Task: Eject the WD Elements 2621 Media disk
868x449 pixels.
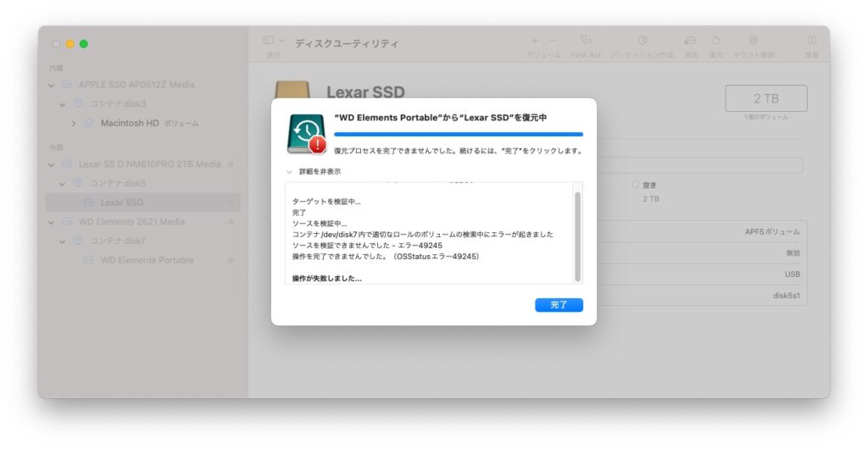Action: [x=231, y=222]
